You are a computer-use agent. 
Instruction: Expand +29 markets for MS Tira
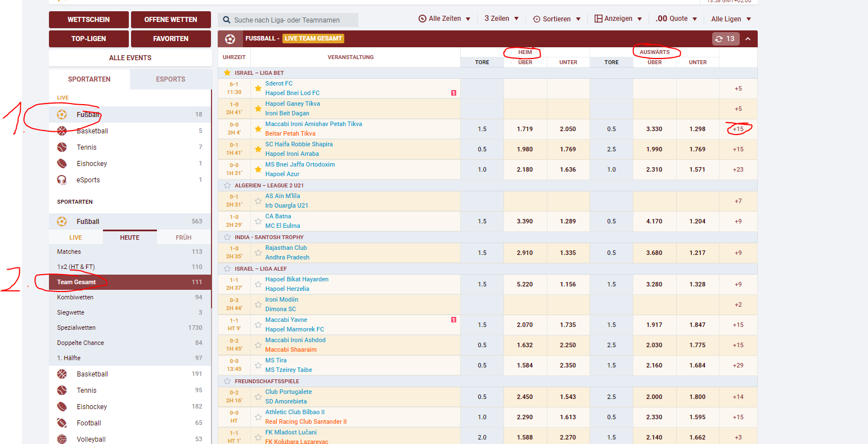(738, 365)
